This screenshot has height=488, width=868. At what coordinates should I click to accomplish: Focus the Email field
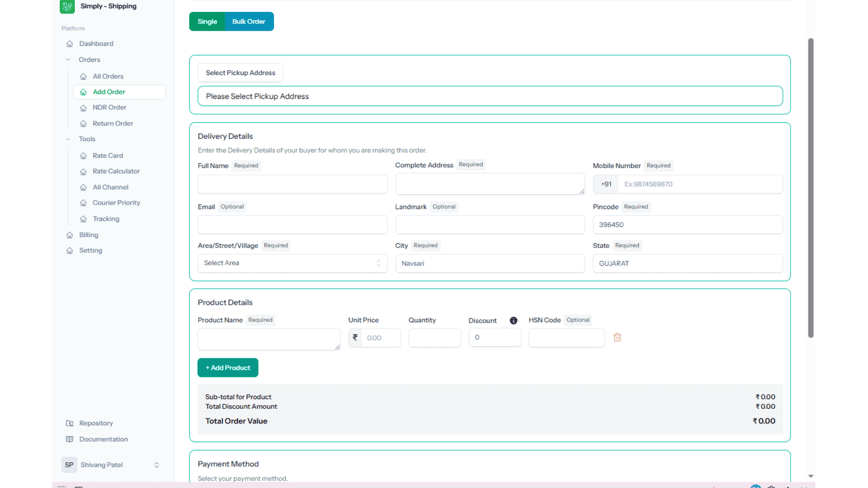(x=292, y=224)
